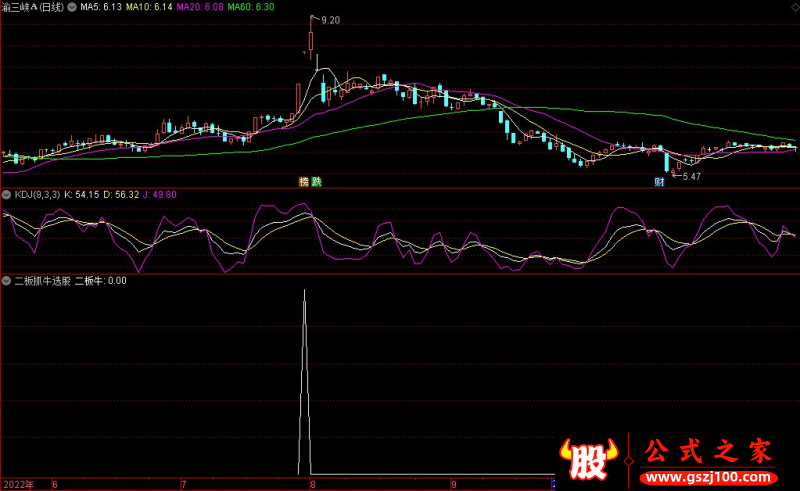800x491 pixels.
Task: Select the MA10 moving average label
Action: (149, 7)
